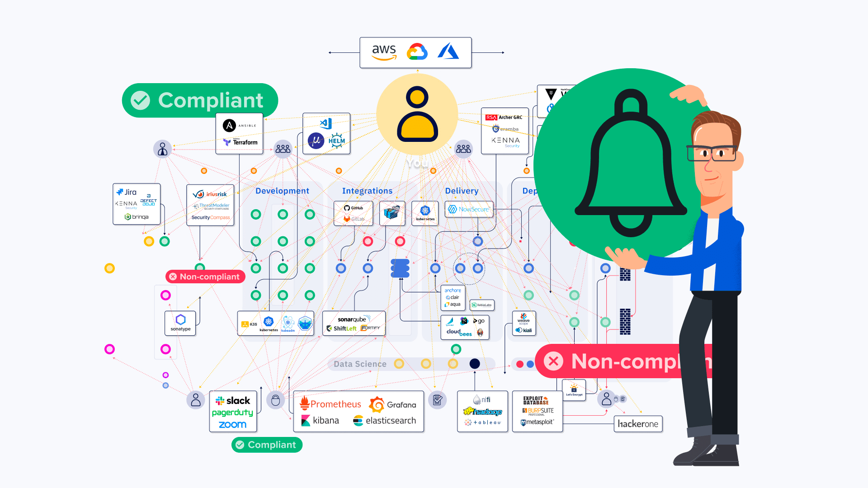The height and width of the screenshot is (488, 868).
Task: Click the kiali logo
Action: point(524,330)
